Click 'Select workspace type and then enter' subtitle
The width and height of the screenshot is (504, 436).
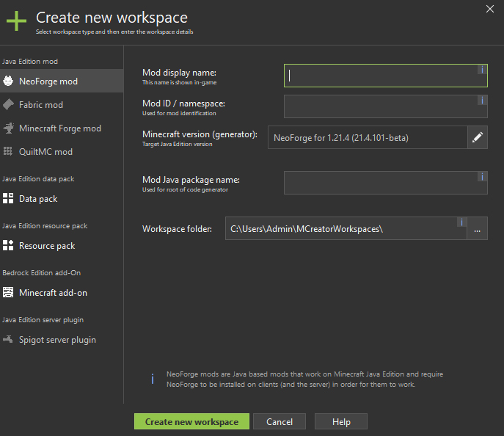point(114,32)
